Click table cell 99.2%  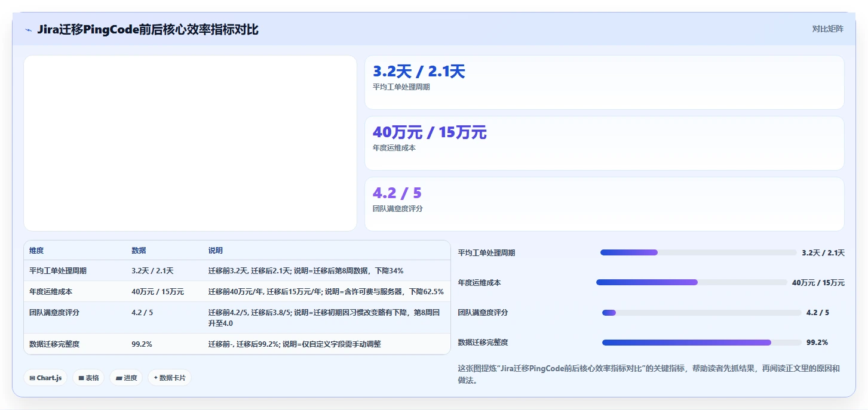[142, 344]
